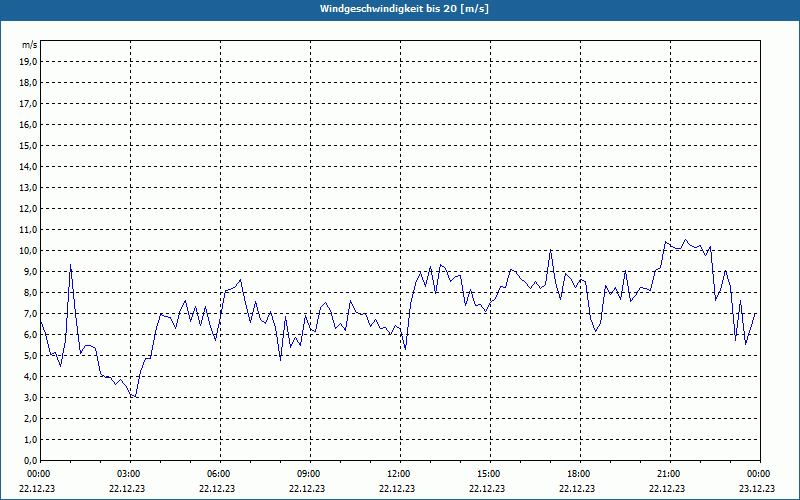This screenshot has height=500, width=800.
Task: Pick the 14,0 y-axis value
Action: point(28,166)
